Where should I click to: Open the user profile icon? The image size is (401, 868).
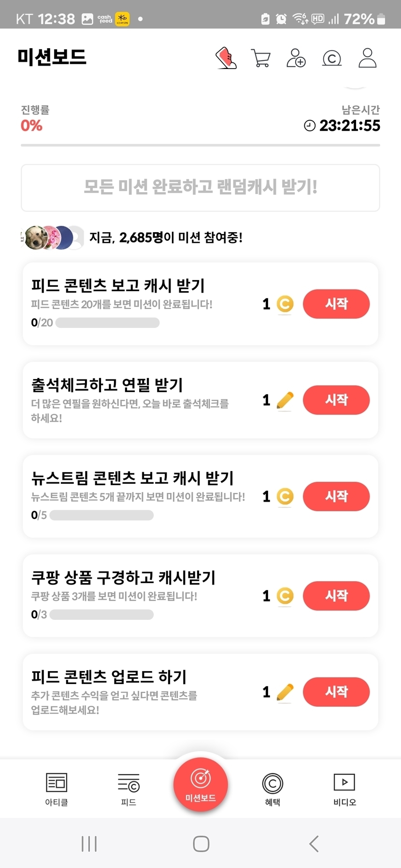pyautogui.click(x=367, y=58)
